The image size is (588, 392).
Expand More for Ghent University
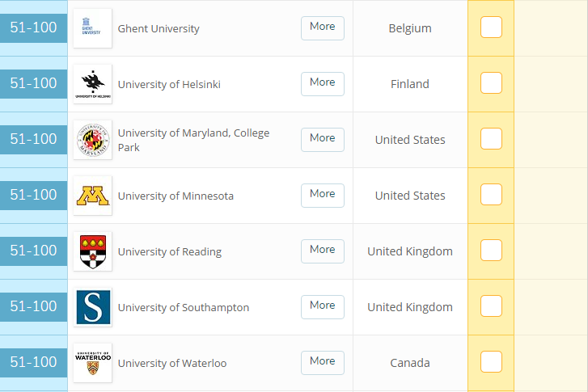[322, 27]
